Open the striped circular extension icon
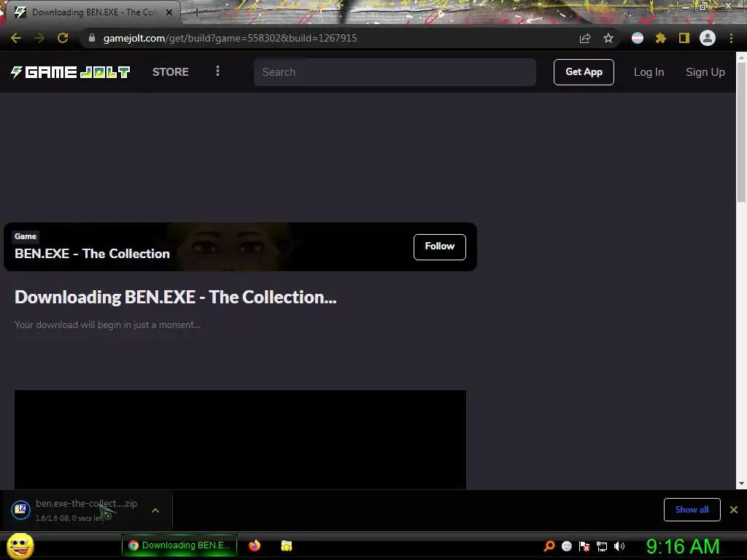 tap(638, 38)
